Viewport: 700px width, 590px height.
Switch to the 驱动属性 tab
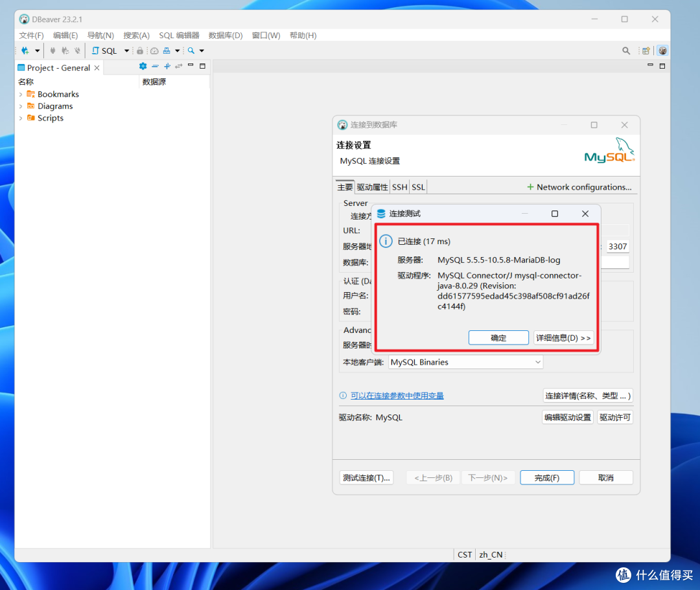pyautogui.click(x=372, y=187)
